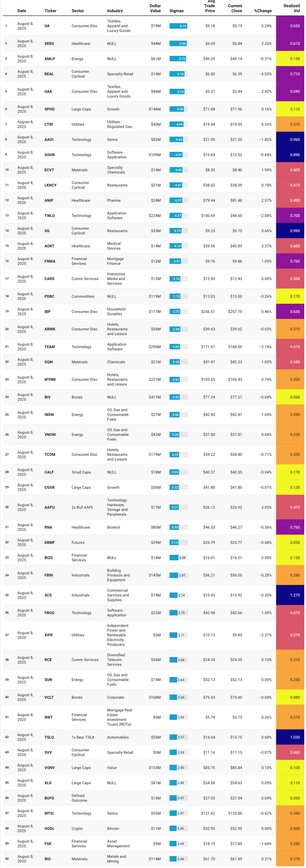The width and height of the screenshot is (306, 868).
Task: Click the 0.650 realized vol cell for UA
Action: [x=290, y=26]
